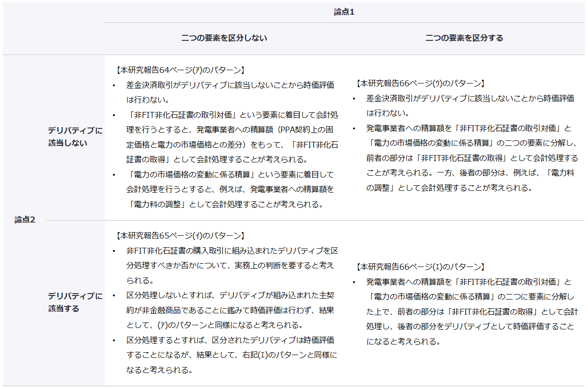Click first bullet under the 64ページ(ｱ) pattern

[230, 92]
